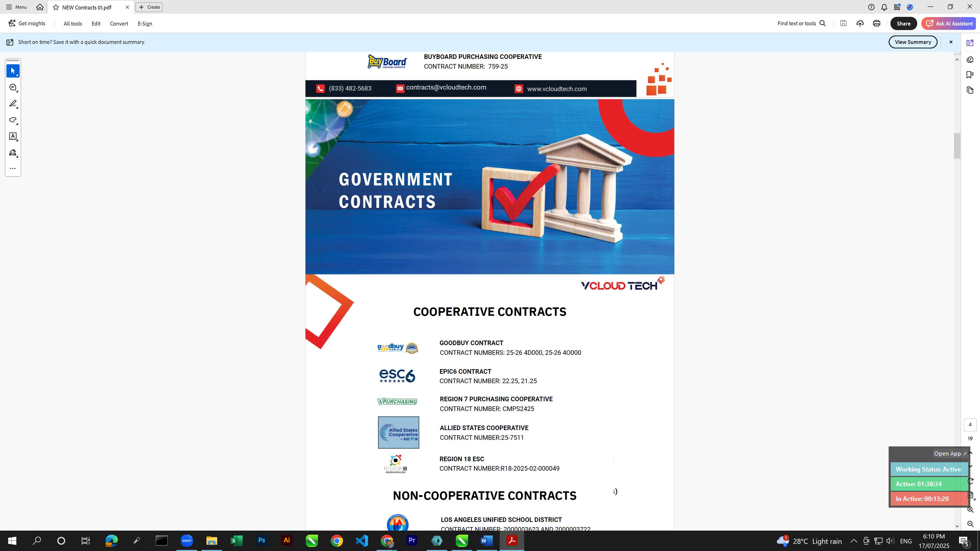Open Illustrator from taskbar

coord(287,541)
